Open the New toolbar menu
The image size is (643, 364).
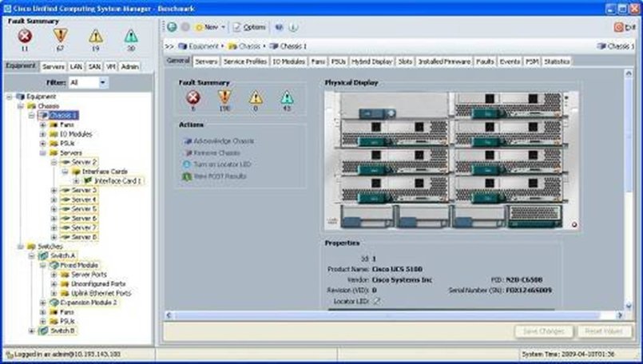point(210,27)
